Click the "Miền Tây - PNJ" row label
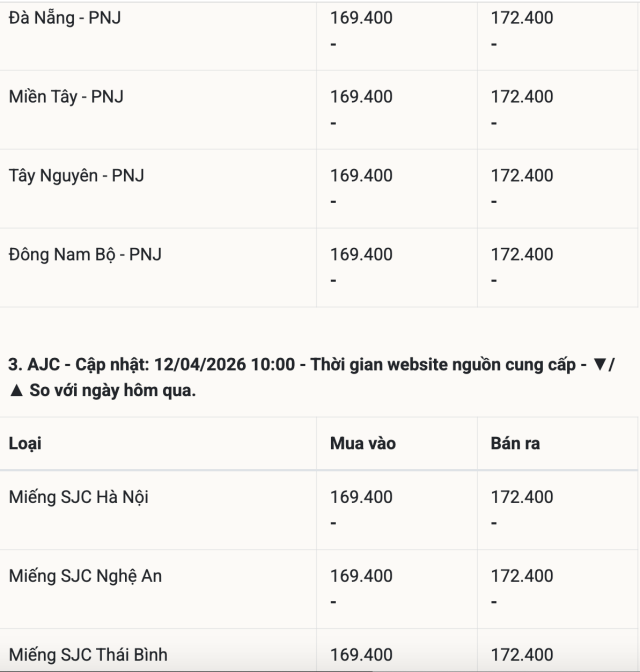This screenshot has width=640, height=672. pos(66,97)
